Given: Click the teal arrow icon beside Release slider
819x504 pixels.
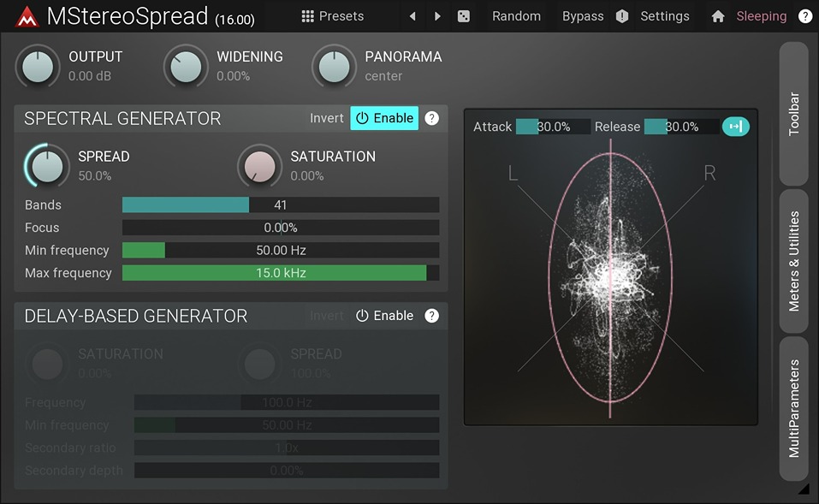Looking at the screenshot, I should click(735, 126).
